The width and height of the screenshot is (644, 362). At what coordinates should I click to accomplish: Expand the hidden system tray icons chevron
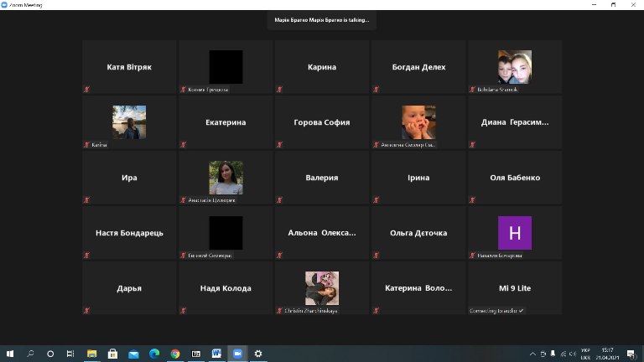532,354
